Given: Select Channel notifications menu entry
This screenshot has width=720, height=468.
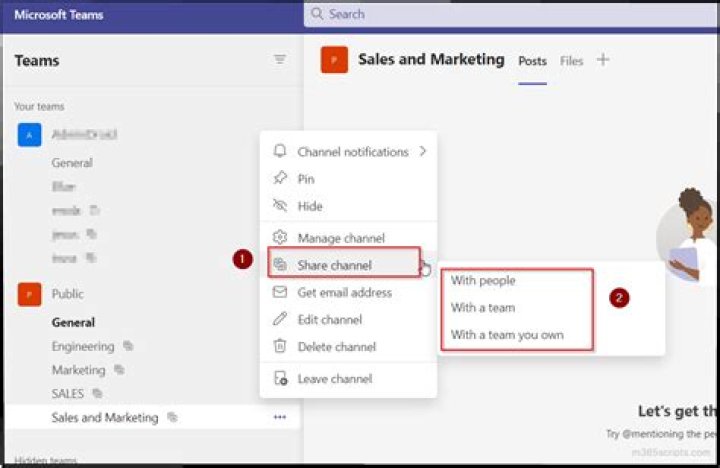Looking at the screenshot, I should (348, 152).
